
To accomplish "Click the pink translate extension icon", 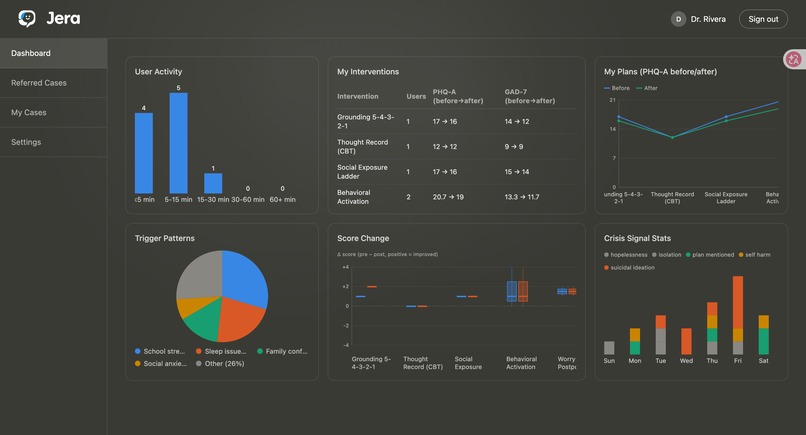I will click(x=794, y=59).
